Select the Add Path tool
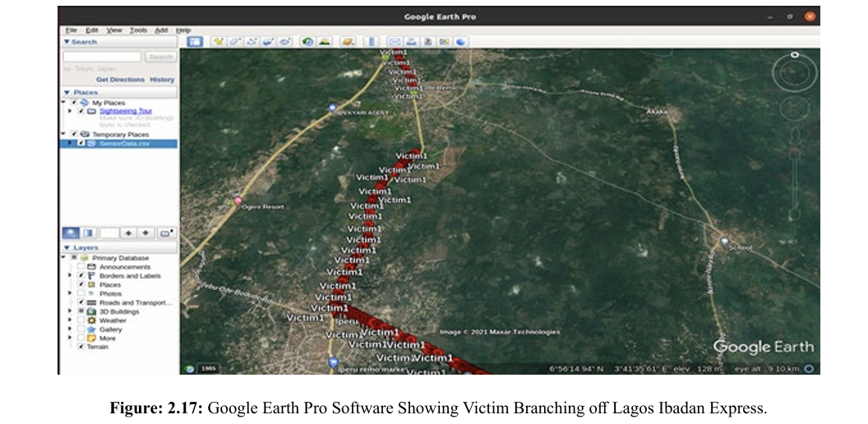 tap(252, 41)
